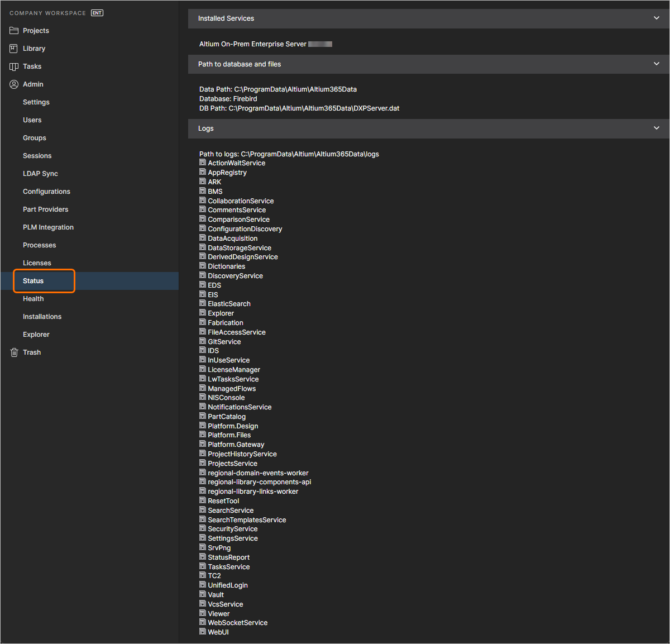
Task: Click the log file icon beside ElasticSearch
Action: (x=202, y=303)
